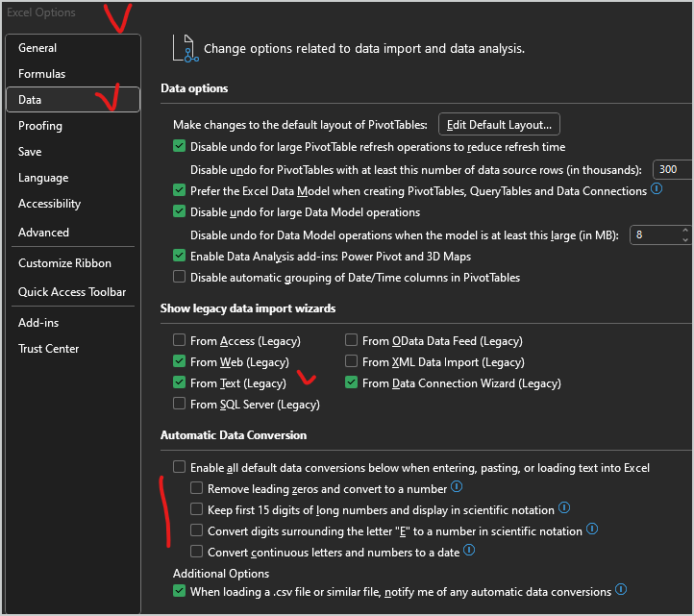The width and height of the screenshot is (694, 616).
Task: Toggle Disable undo for large Data Model operations
Action: [179, 211]
